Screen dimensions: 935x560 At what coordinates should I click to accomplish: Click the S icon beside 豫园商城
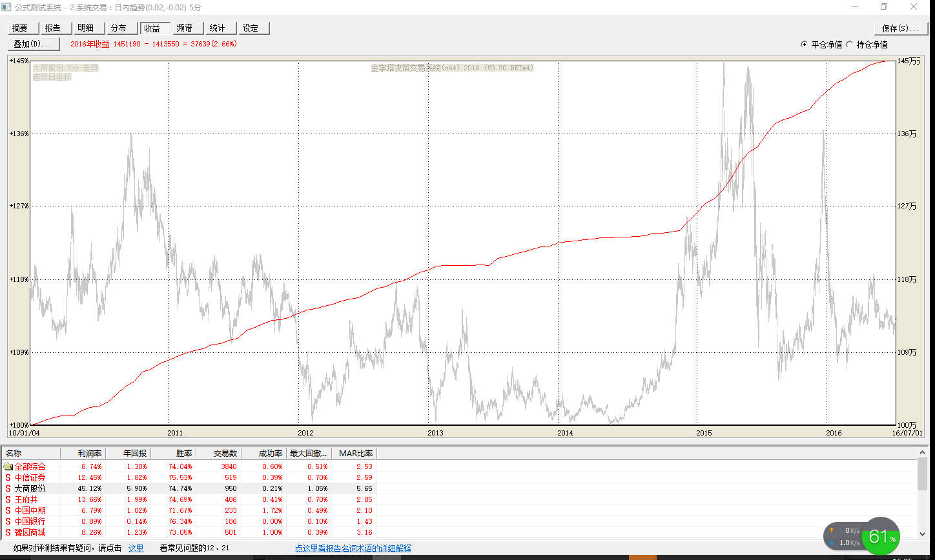[x=8, y=532]
